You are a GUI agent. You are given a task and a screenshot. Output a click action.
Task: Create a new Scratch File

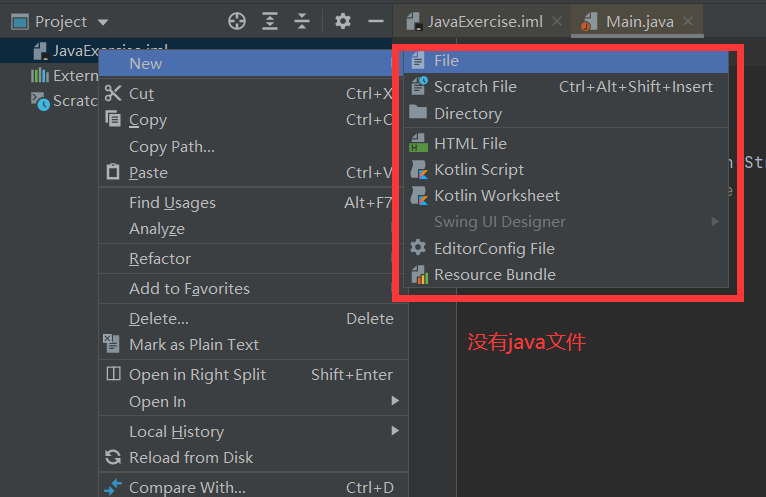coord(566,87)
